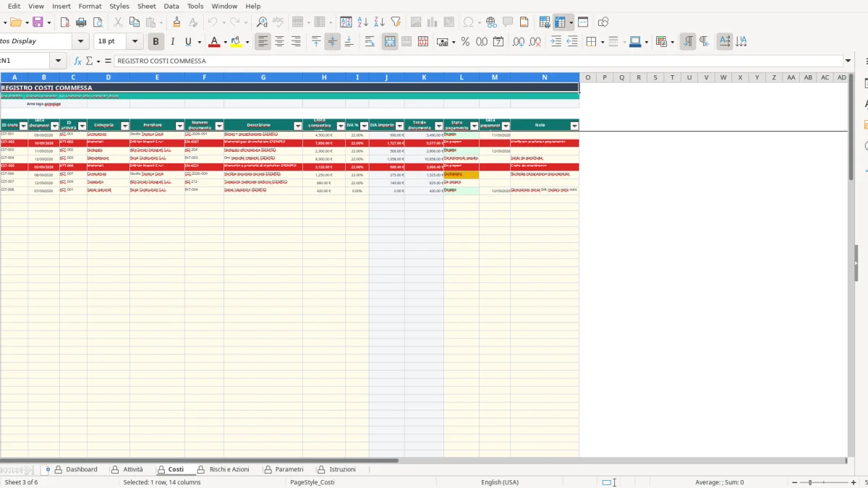Click the column N header

click(545, 77)
